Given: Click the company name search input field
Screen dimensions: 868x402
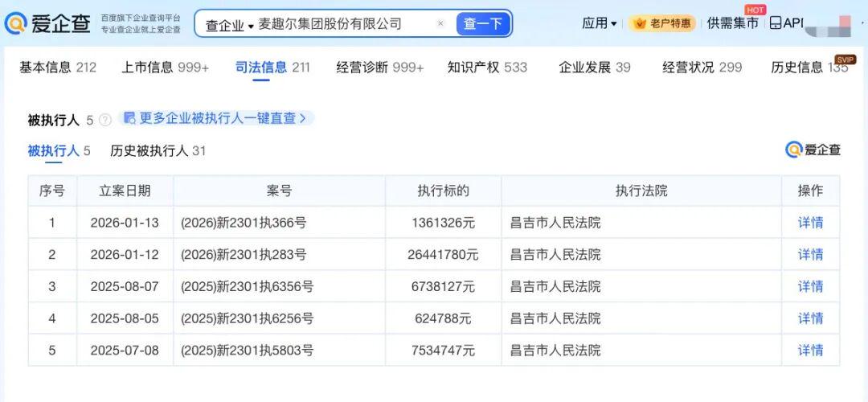Looking at the screenshot, I should point(342,24).
